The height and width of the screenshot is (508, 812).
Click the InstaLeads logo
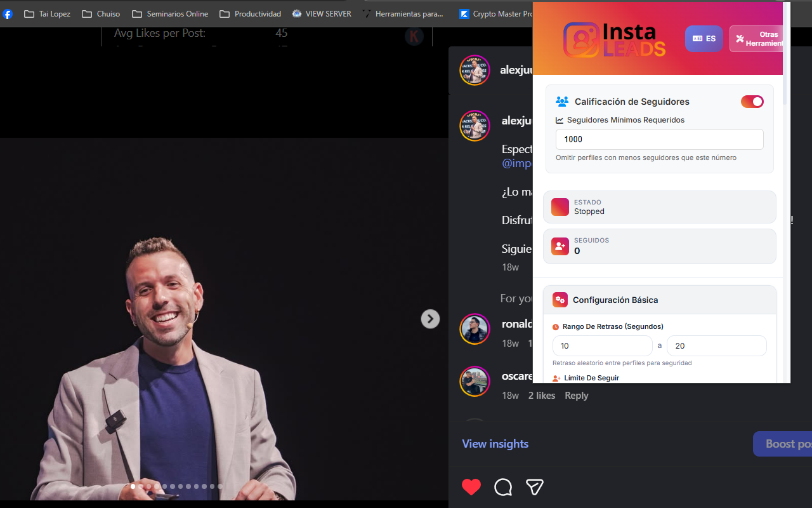tap(614, 39)
